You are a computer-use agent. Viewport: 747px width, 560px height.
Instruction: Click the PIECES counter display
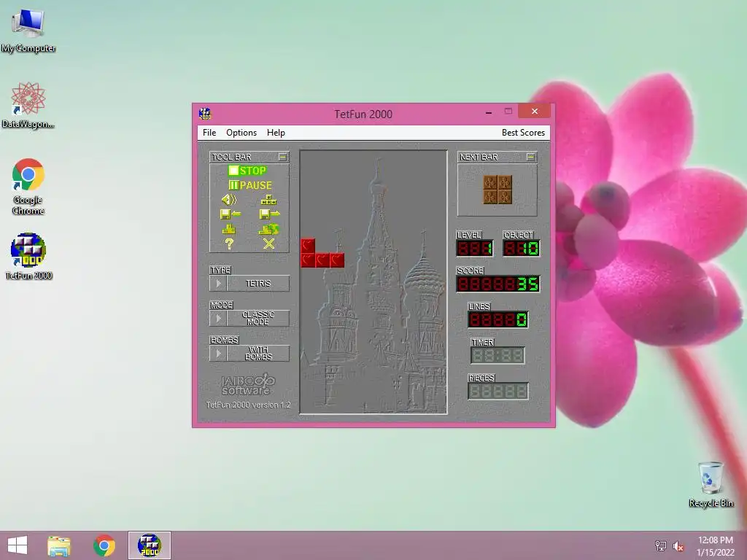click(498, 391)
